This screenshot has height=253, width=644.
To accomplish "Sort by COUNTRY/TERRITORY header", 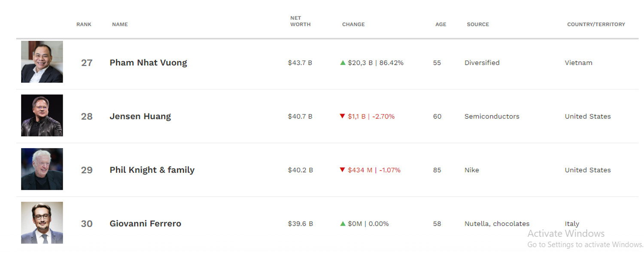I will (x=596, y=24).
